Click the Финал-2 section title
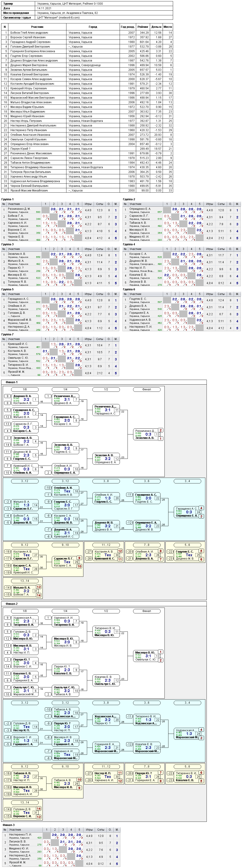This screenshot has height=868, width=243. pyautogui.click(x=11, y=604)
